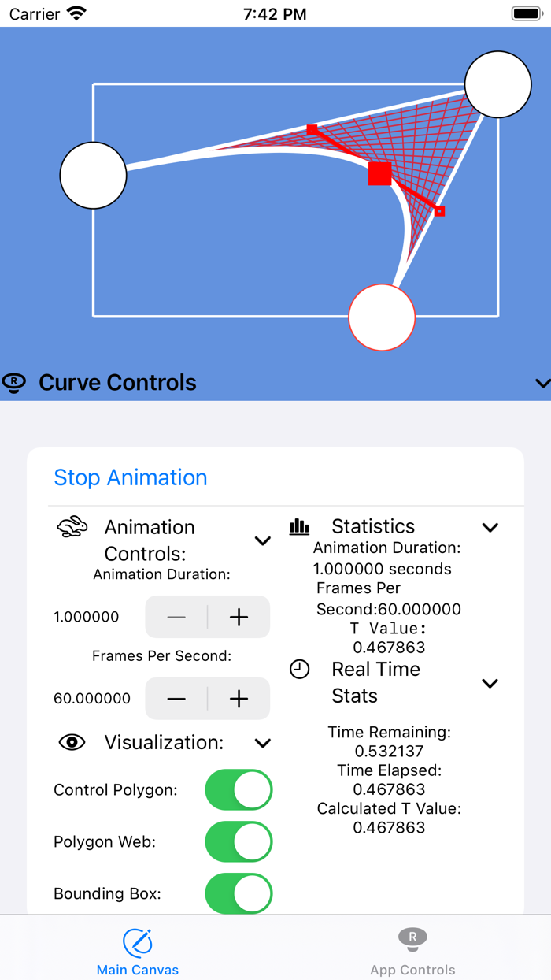551x980 pixels.
Task: Click the large red square handle on the curve
Action: (x=379, y=173)
